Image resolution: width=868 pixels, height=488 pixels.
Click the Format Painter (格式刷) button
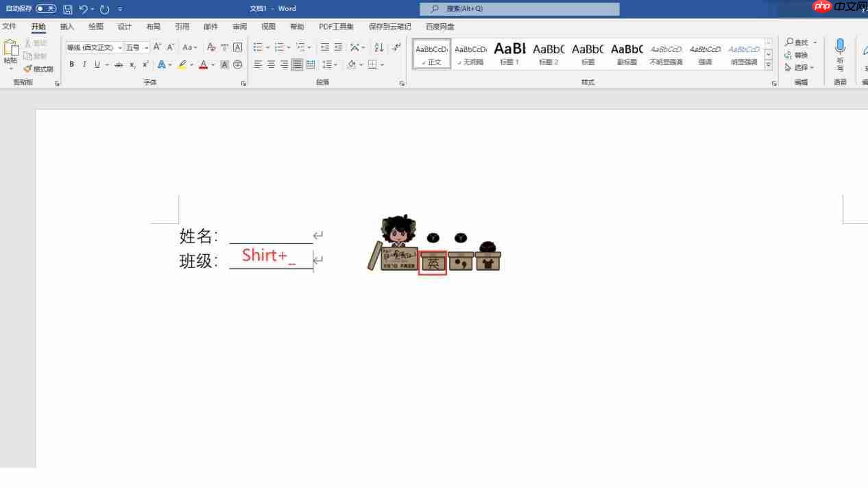pyautogui.click(x=38, y=69)
